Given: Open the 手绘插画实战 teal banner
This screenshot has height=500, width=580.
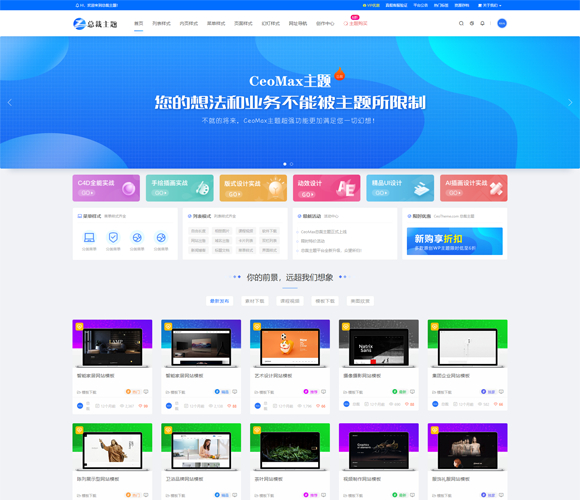Looking at the screenshot, I should (x=180, y=188).
